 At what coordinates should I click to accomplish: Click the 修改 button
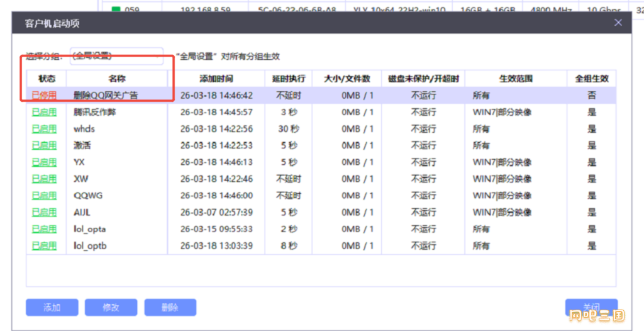(111, 307)
